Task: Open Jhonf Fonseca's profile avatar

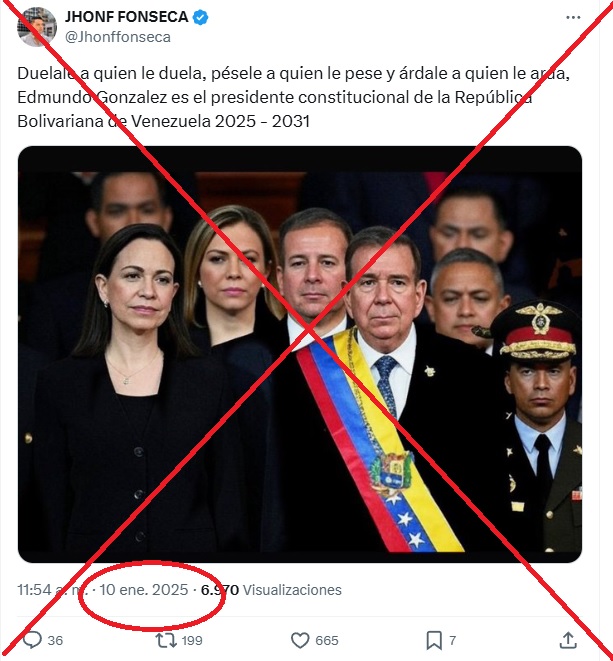Action: pos(37,27)
